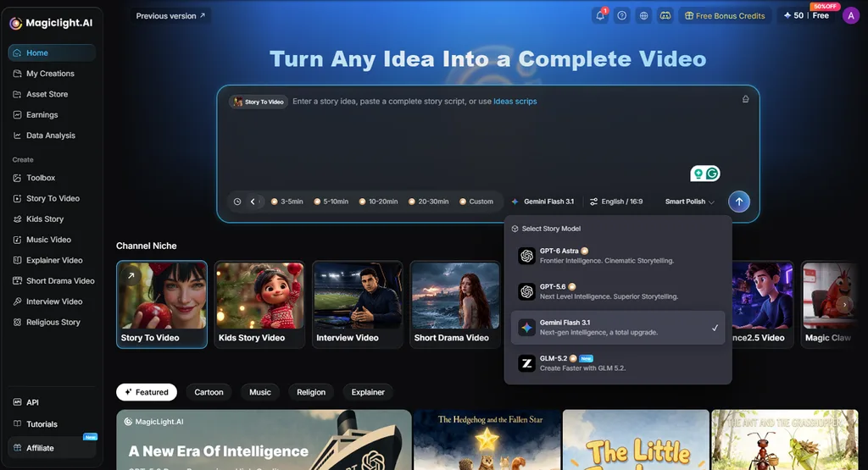This screenshot has width=868, height=470.
Task: Open the notifications bell icon
Action: pos(600,15)
